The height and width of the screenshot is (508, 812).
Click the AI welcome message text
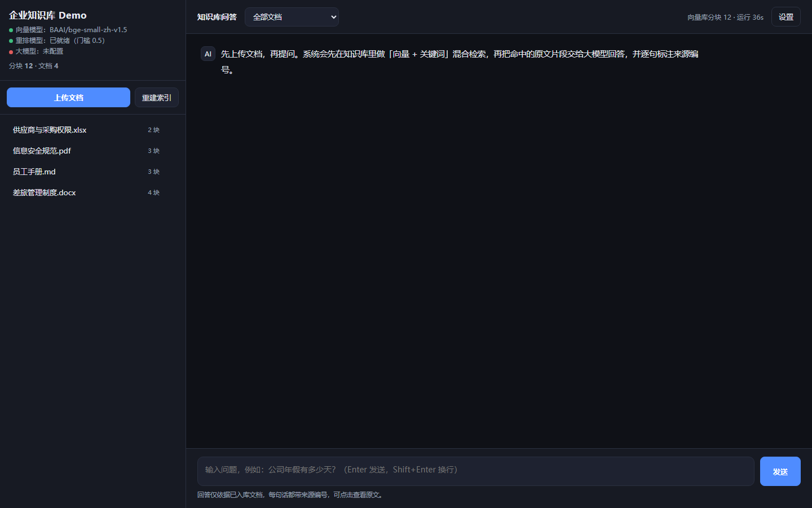(x=460, y=62)
